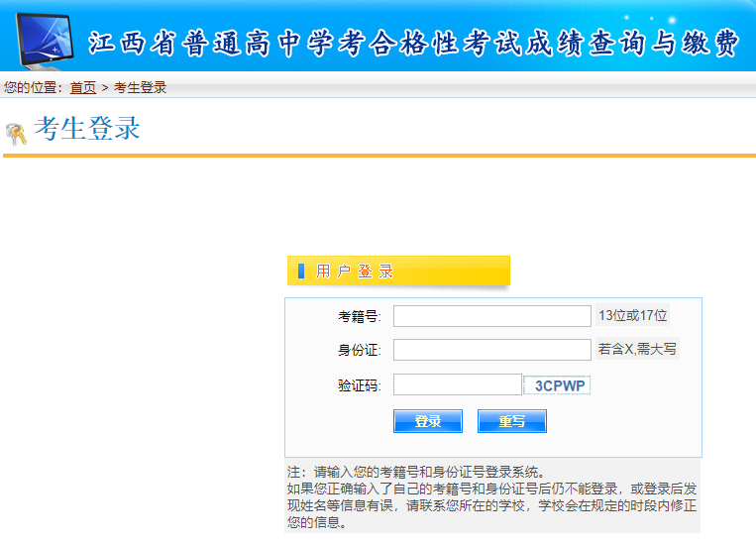Image resolution: width=756 pixels, height=545 pixels.
Task: Focus the 考籍号 input field
Action: [x=491, y=316]
